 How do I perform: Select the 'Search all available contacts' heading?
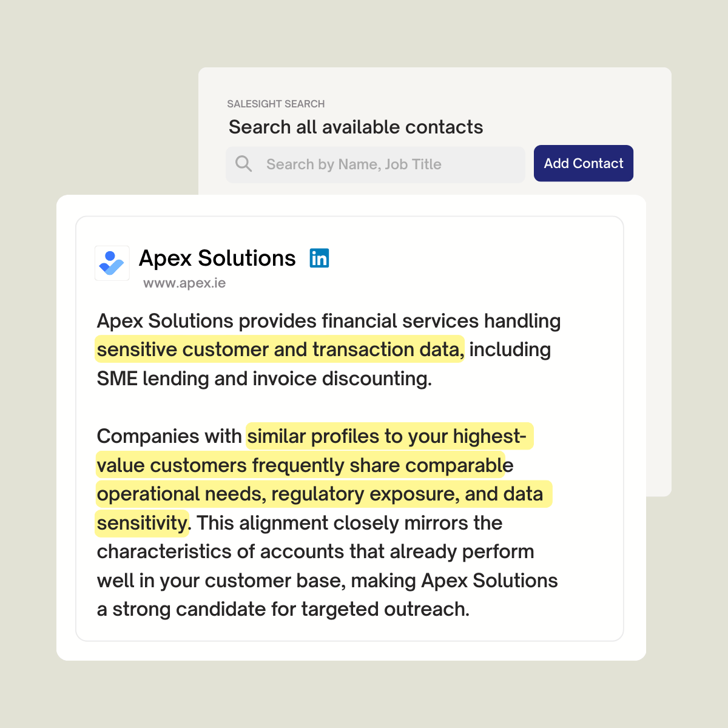tap(356, 127)
